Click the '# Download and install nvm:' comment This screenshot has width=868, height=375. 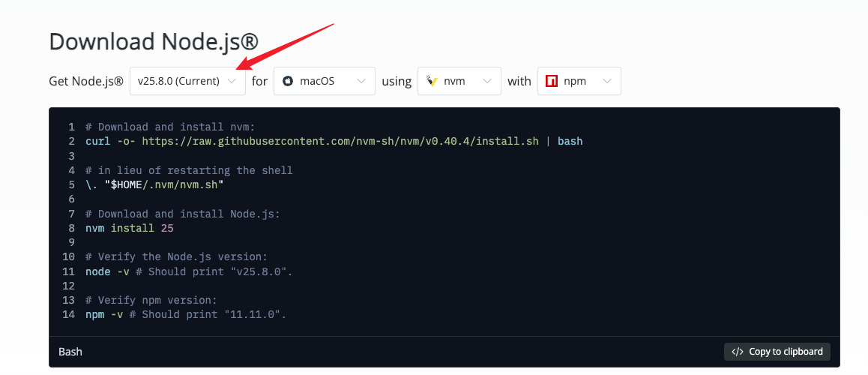tap(170, 127)
